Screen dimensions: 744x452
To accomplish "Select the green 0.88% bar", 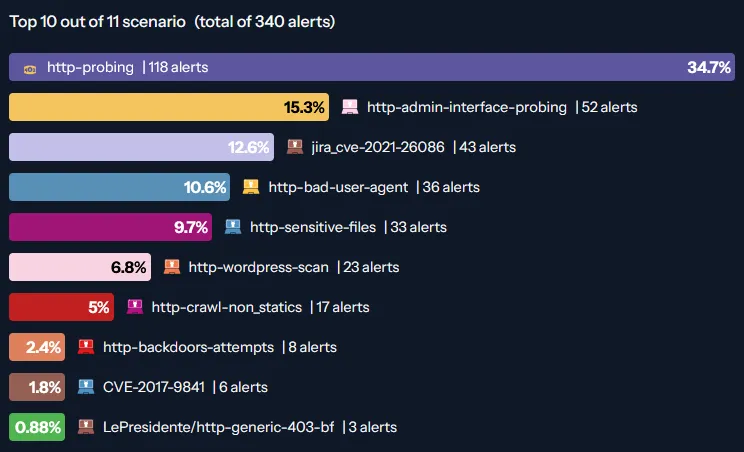I will [x=37, y=427].
